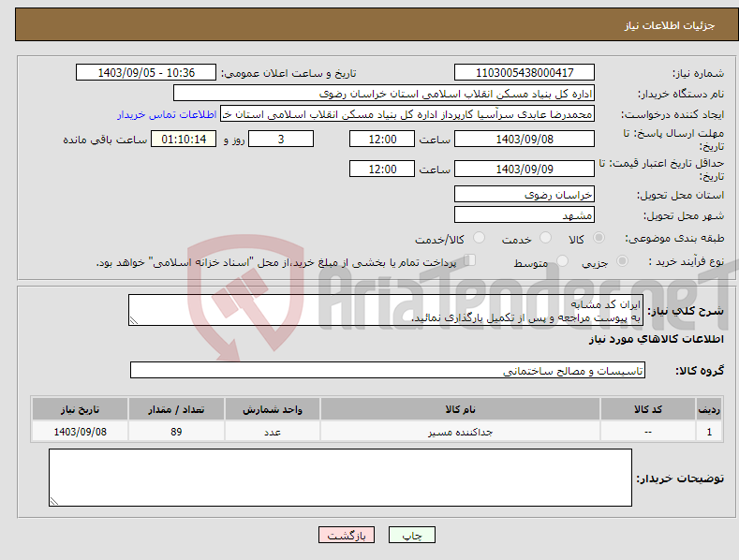Open the اطلاعات تماس خریدار link

point(167,114)
